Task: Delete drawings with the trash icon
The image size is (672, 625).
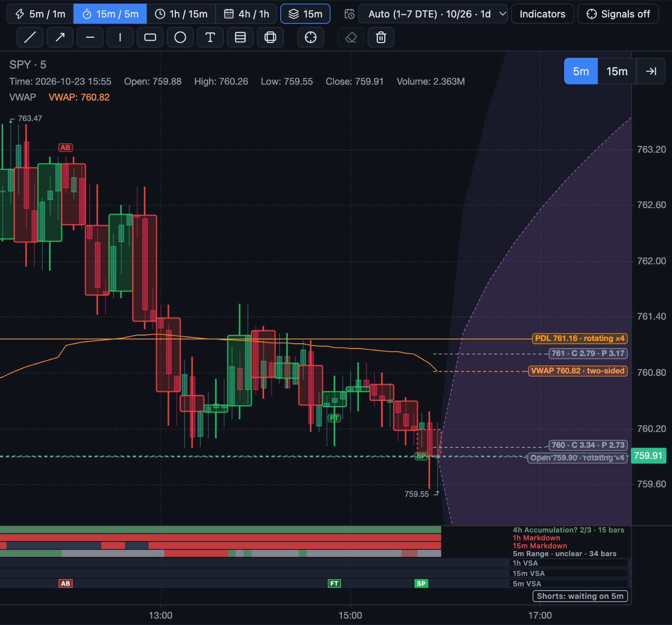Action: click(381, 37)
